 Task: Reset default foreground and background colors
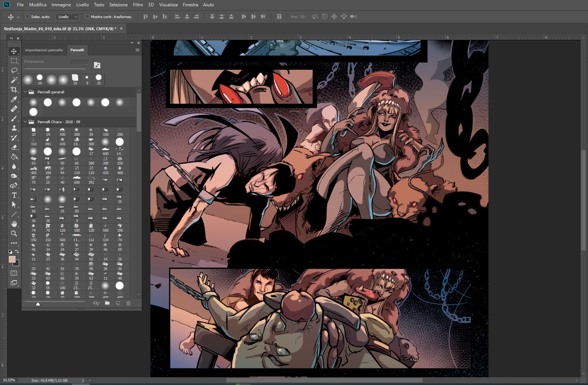click(x=10, y=252)
